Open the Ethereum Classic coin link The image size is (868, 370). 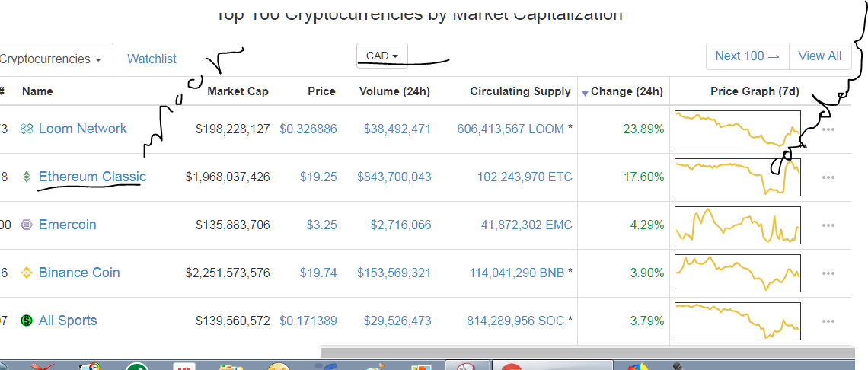pos(92,177)
